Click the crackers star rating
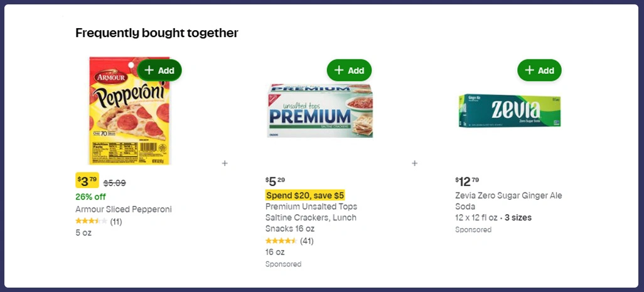Image resolution: width=644 pixels, height=292 pixels. click(281, 241)
